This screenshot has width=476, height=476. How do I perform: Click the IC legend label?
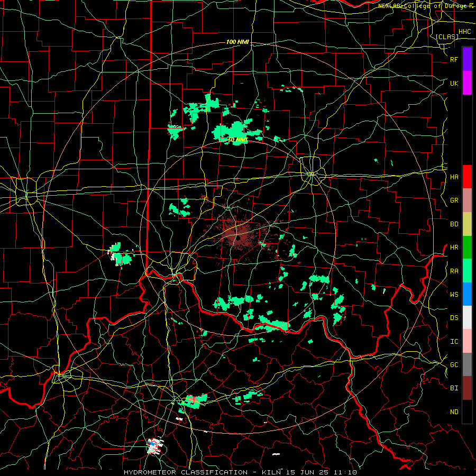tap(454, 342)
